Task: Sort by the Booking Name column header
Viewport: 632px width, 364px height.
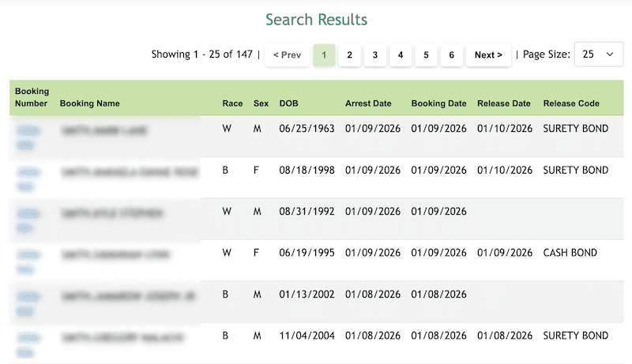Action: 89,103
